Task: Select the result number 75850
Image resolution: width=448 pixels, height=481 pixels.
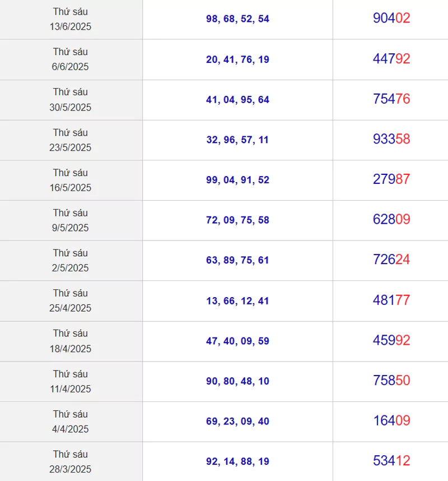Action: click(391, 381)
